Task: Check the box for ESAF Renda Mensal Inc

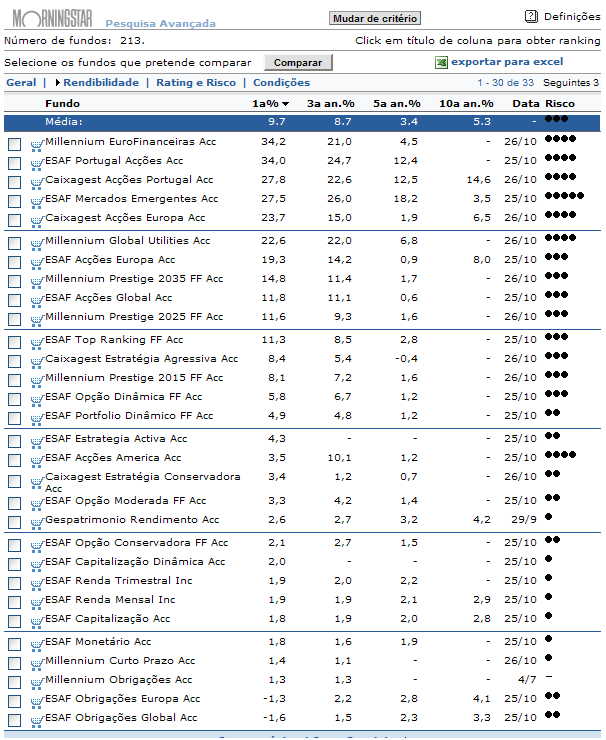Action: (x=14, y=601)
